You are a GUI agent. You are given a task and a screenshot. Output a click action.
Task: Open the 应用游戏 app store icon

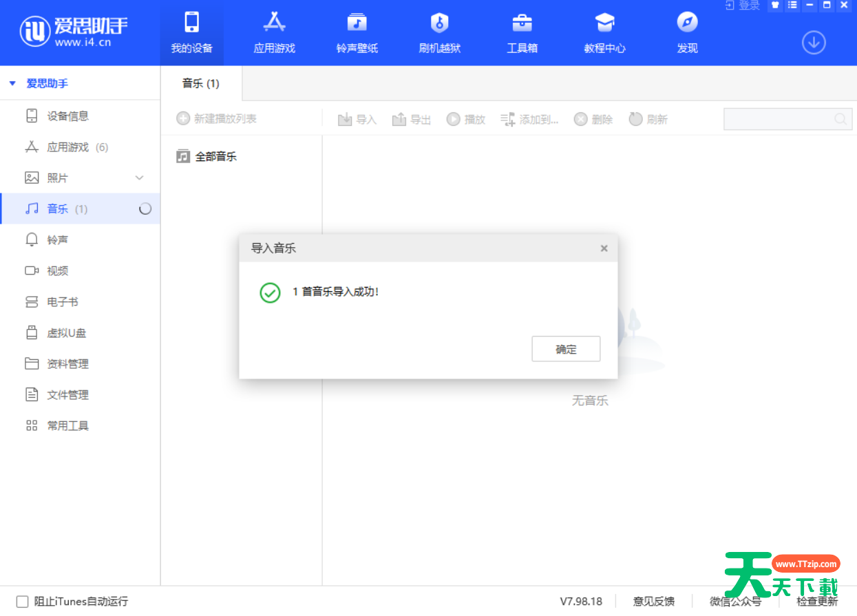(x=274, y=23)
